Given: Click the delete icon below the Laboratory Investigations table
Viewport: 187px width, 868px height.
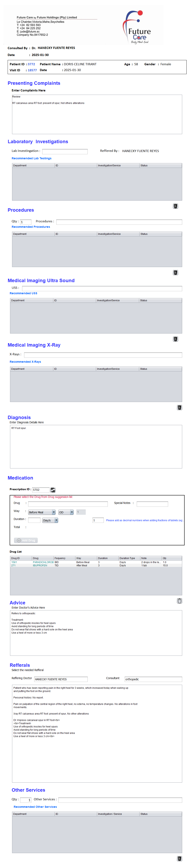Looking at the screenshot, I should [175, 206].
